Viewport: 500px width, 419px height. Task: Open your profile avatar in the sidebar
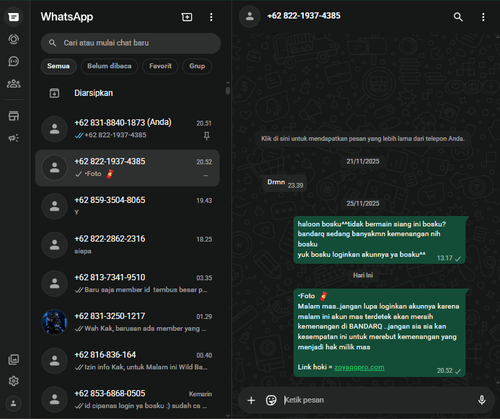pyautogui.click(x=14, y=403)
